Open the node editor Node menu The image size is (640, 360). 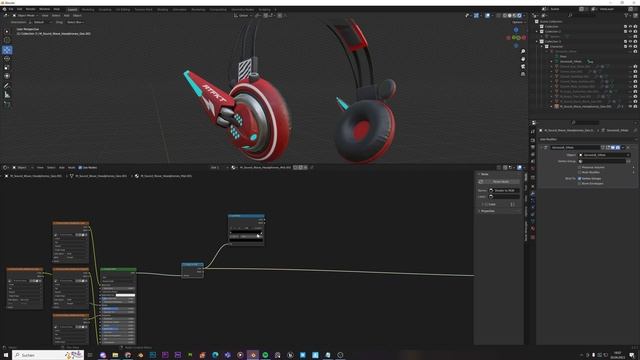[71, 167]
